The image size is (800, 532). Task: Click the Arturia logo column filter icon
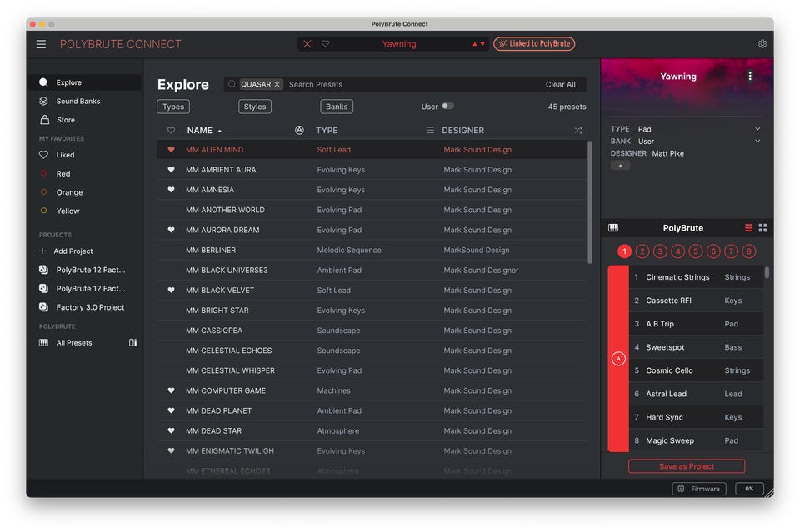[299, 131]
